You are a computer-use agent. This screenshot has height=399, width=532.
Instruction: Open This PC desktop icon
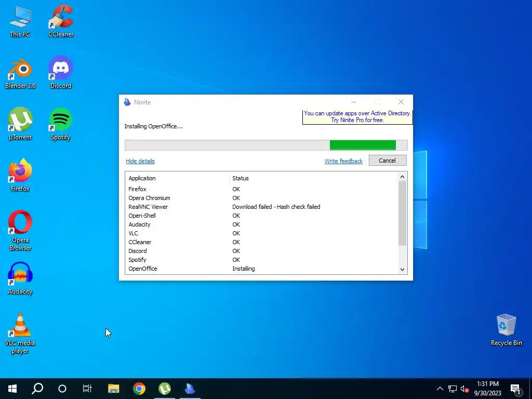point(20,22)
